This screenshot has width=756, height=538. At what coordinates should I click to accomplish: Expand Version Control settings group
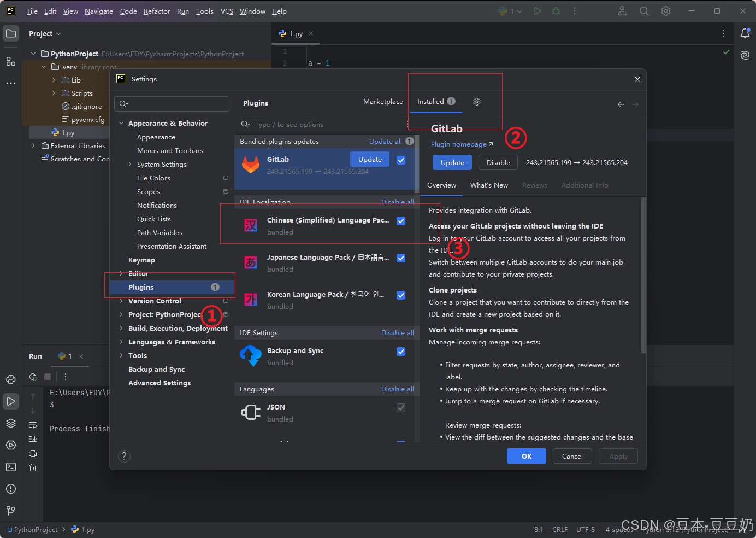(x=121, y=301)
